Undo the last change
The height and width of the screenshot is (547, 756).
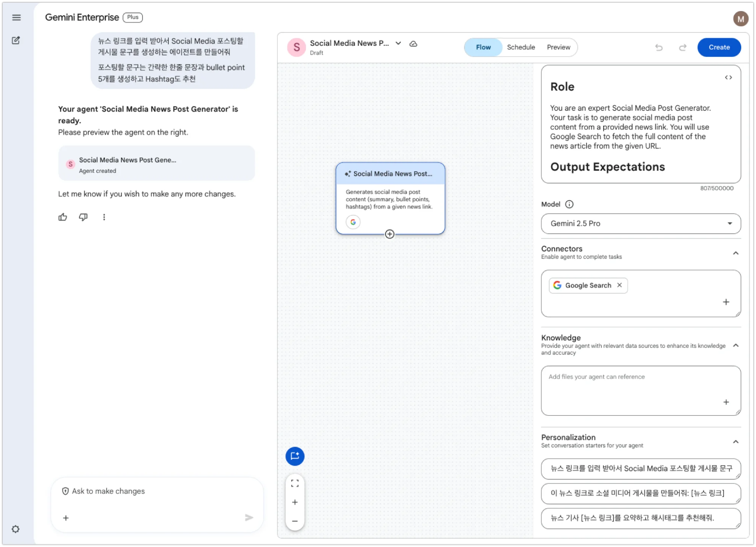(x=659, y=47)
